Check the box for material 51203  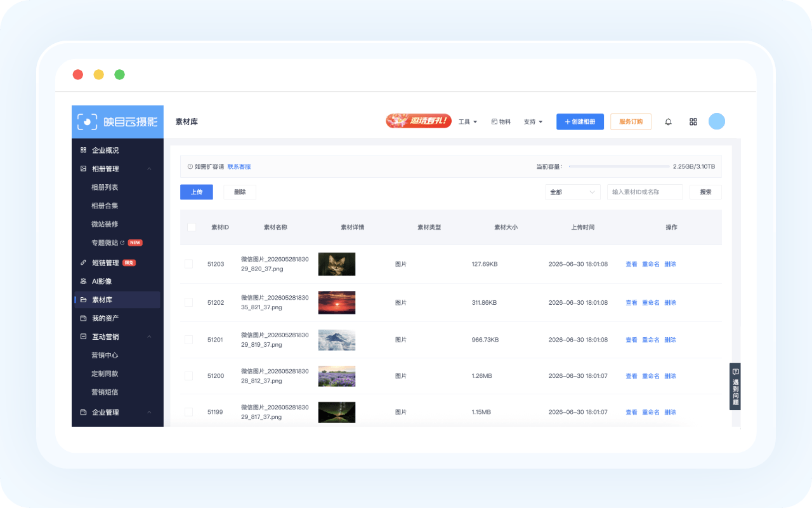point(188,264)
